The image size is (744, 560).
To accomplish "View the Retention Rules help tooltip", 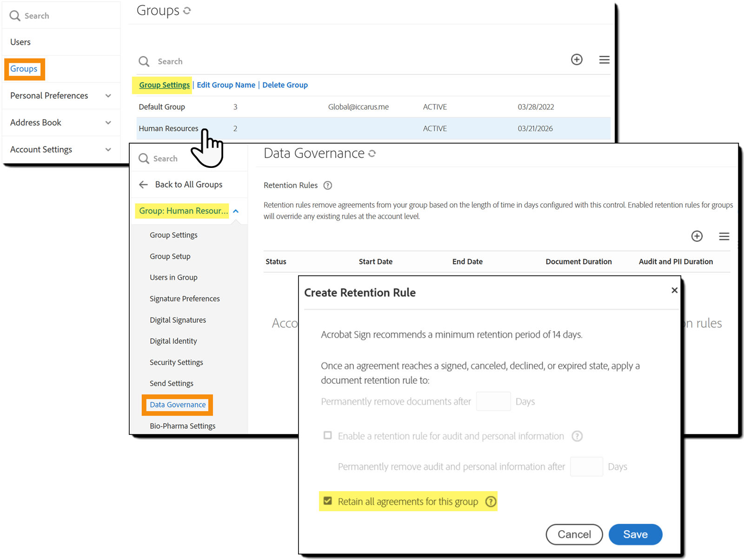I will click(328, 185).
